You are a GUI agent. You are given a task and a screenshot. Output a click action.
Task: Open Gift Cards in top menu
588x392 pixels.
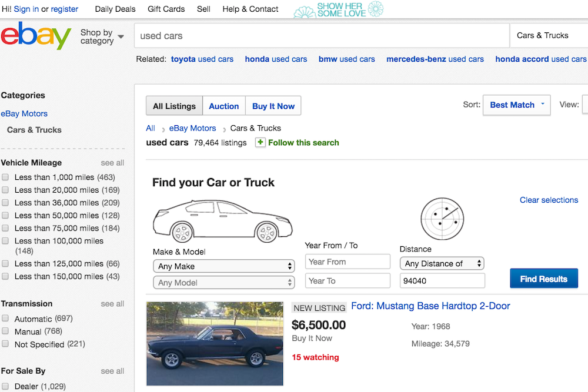coord(166,9)
